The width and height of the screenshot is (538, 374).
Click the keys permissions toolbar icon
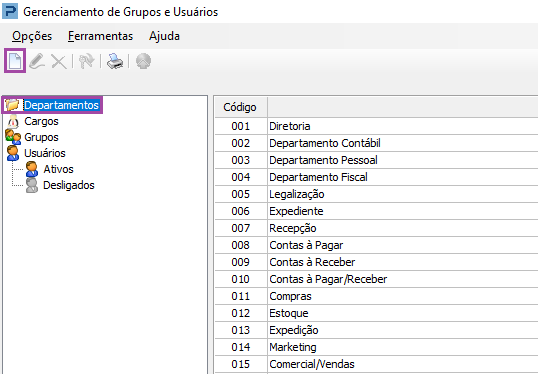pos(86,61)
